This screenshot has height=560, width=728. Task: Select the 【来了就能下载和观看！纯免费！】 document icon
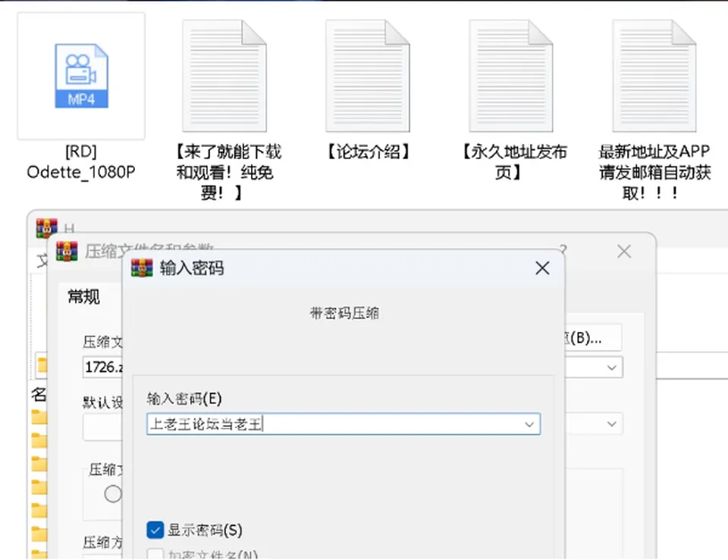[x=224, y=76]
